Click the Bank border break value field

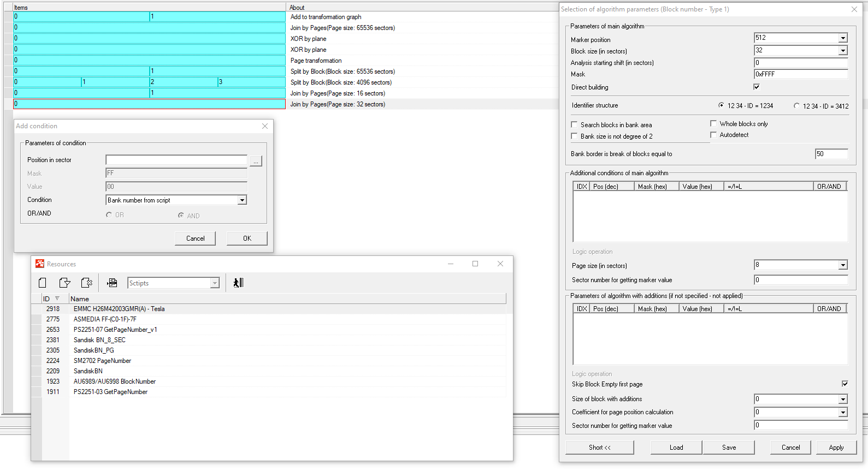(x=831, y=154)
